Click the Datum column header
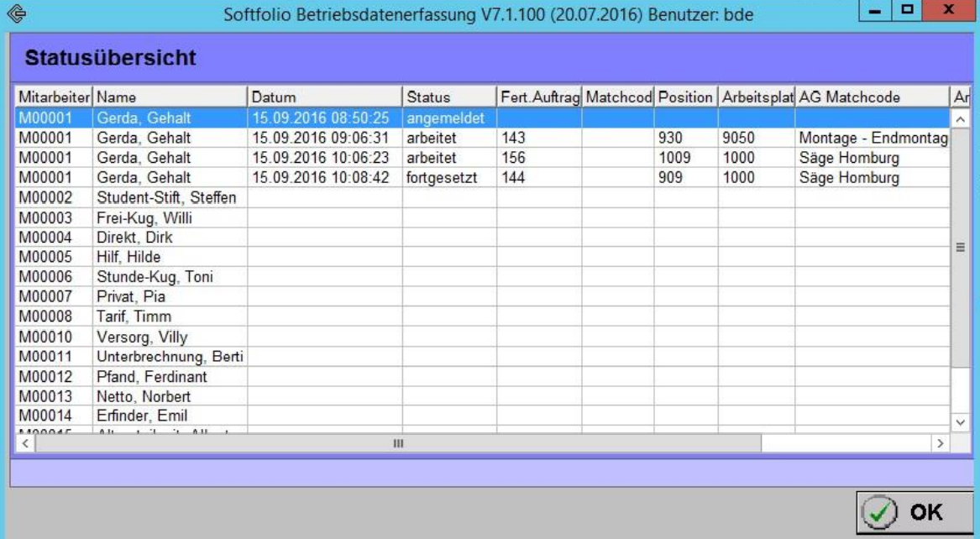The height and width of the screenshot is (539, 980). click(323, 97)
